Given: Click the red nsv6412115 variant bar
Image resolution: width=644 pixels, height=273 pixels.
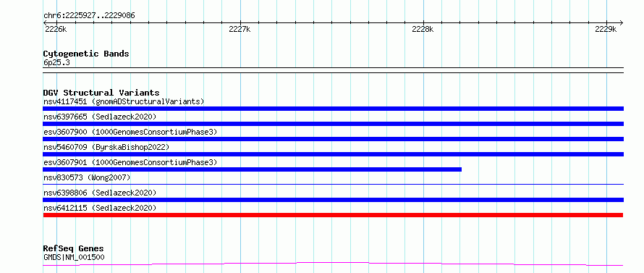Looking at the screenshot, I should [333, 215].
